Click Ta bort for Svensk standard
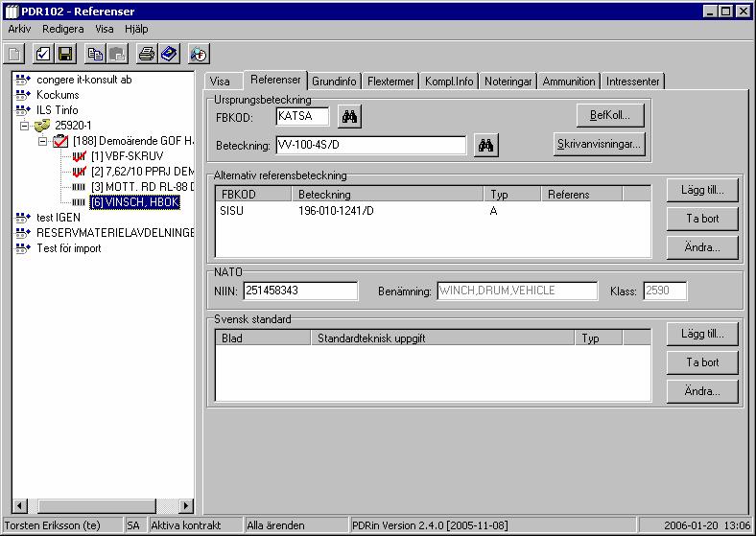756x536 pixels. (702, 362)
